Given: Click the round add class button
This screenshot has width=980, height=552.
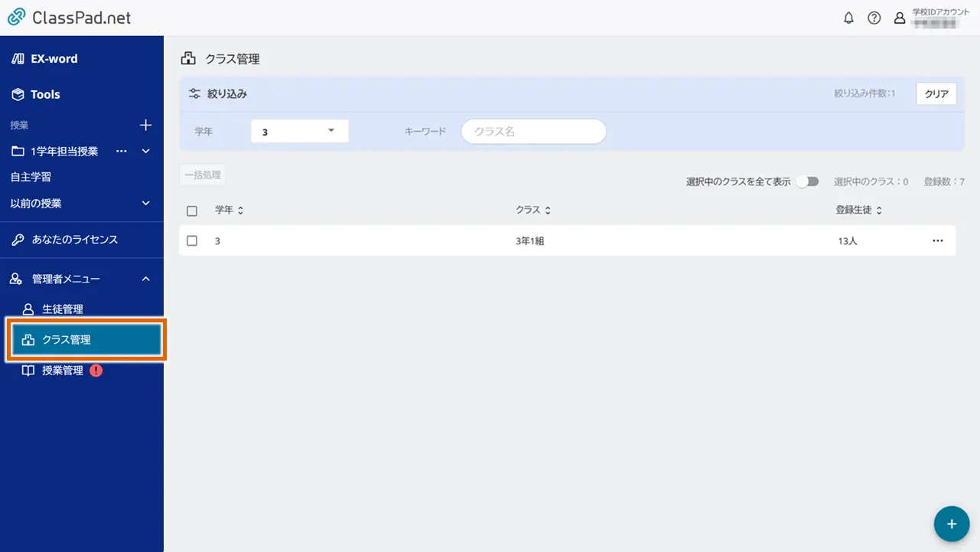Looking at the screenshot, I should 952,524.
